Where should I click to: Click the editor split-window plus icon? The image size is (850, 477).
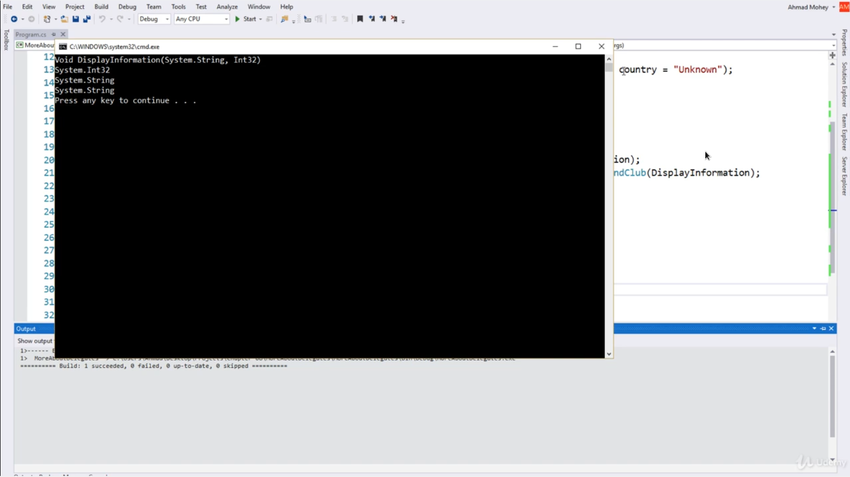point(832,55)
